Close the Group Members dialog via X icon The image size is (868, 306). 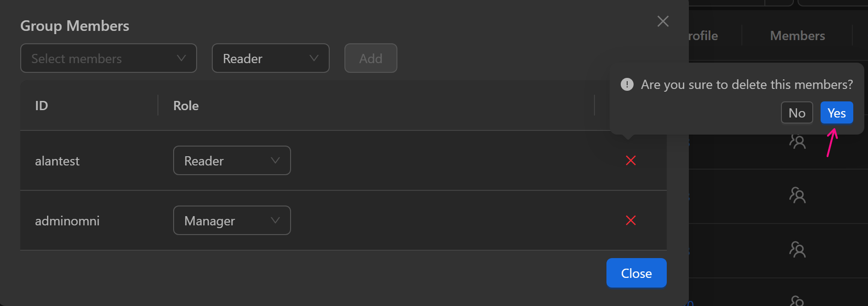point(663,21)
